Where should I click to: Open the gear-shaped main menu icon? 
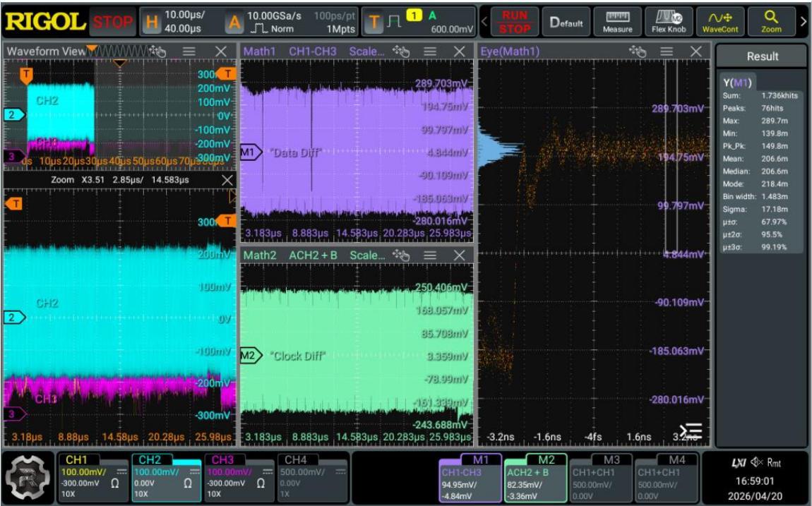coord(28,476)
